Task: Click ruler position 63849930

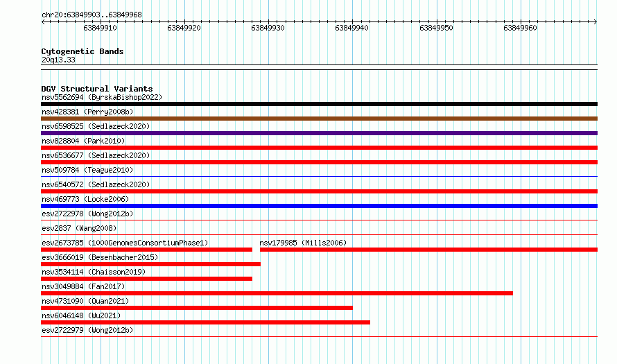Action: coord(268,28)
